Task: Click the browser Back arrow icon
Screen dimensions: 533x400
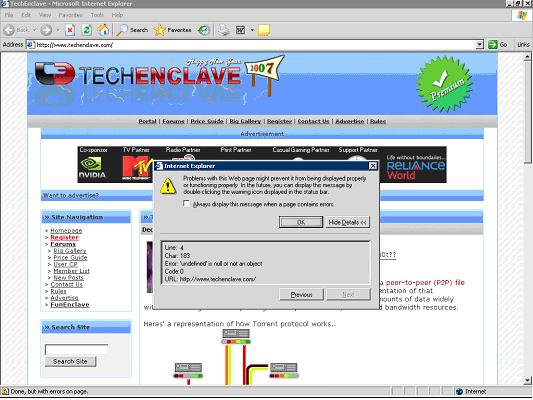Action: pyautogui.click(x=9, y=30)
